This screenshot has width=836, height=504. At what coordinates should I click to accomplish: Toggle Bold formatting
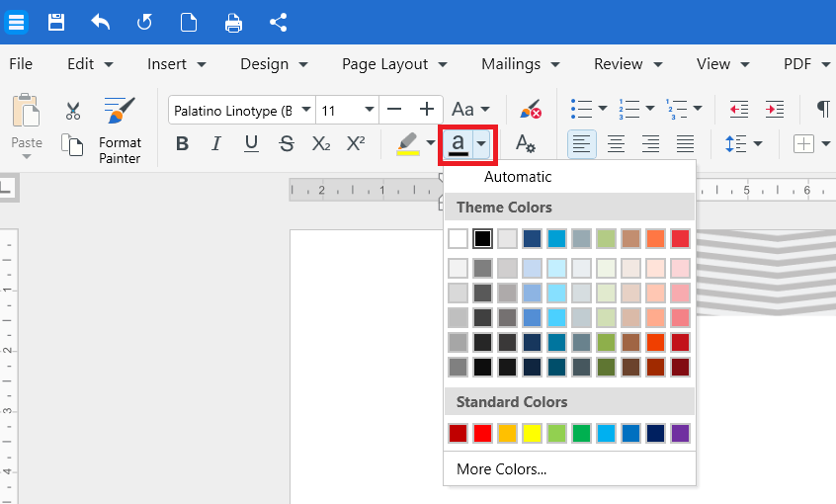click(183, 143)
